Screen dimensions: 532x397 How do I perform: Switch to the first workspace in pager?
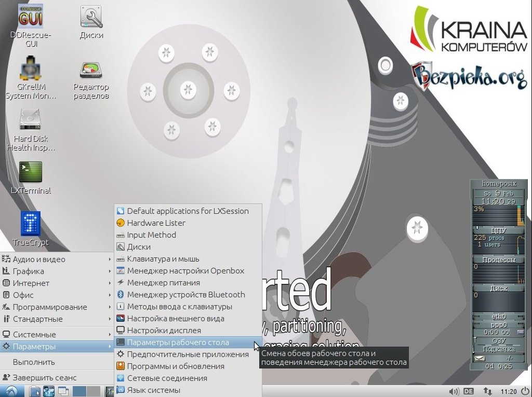pyautogui.click(x=79, y=391)
